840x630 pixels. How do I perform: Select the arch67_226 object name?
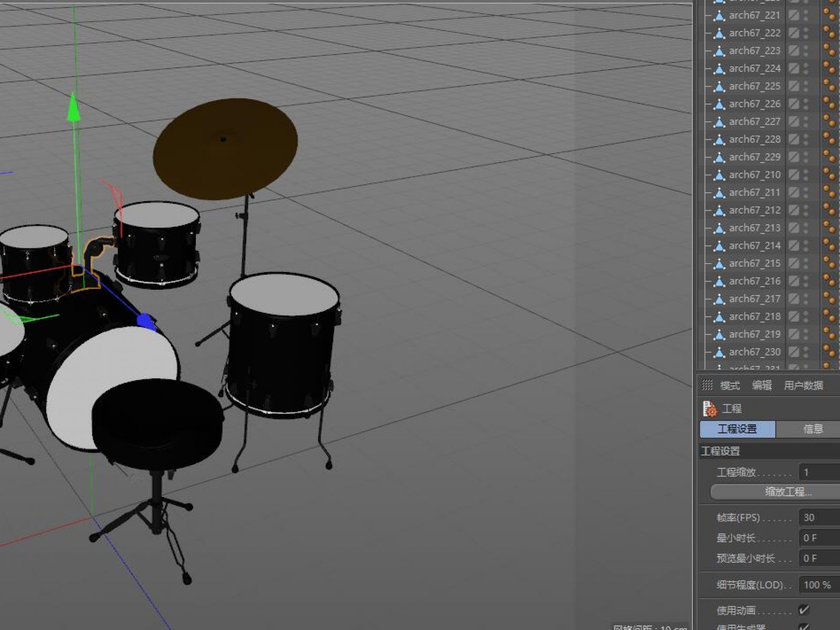coord(754,104)
